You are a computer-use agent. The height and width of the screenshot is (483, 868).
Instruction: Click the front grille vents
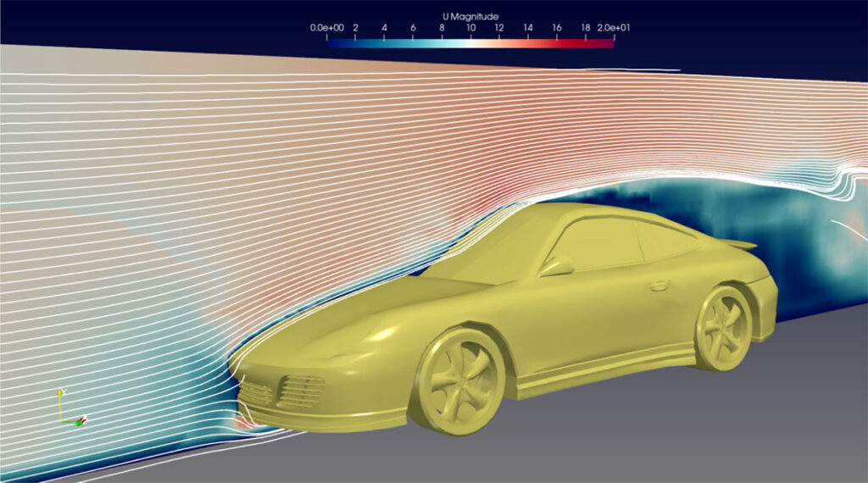pos(301,391)
